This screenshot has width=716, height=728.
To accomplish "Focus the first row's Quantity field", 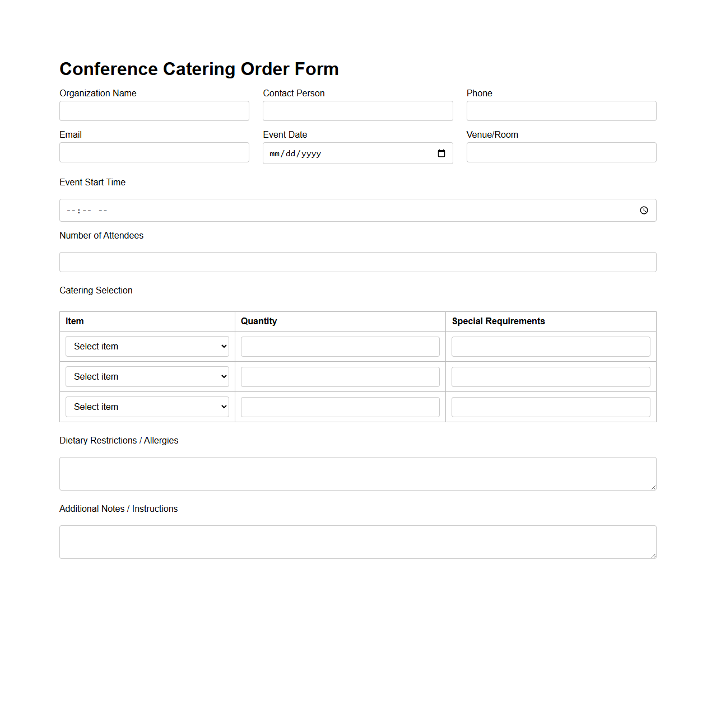I will [340, 346].
